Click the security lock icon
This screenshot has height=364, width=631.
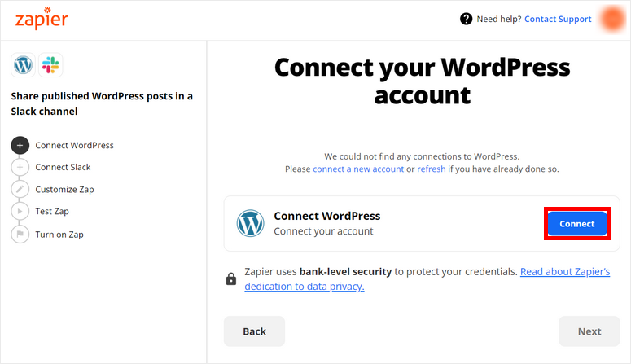tap(231, 278)
